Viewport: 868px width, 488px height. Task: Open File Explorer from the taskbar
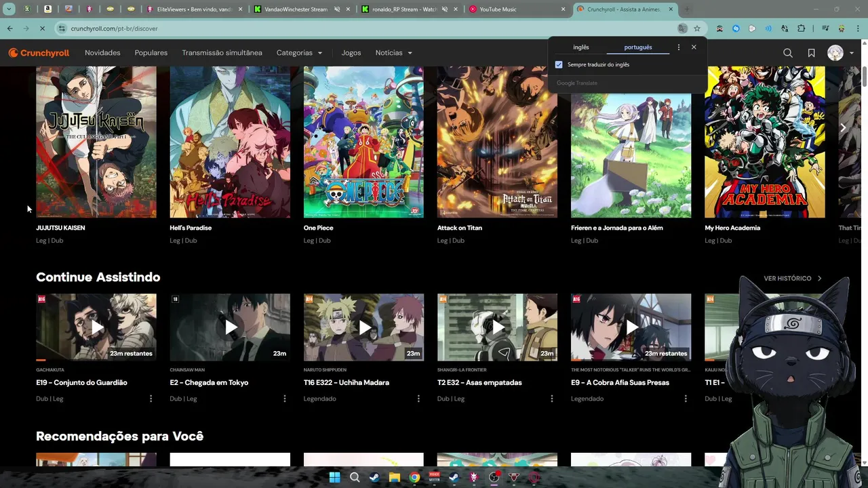coord(394,477)
